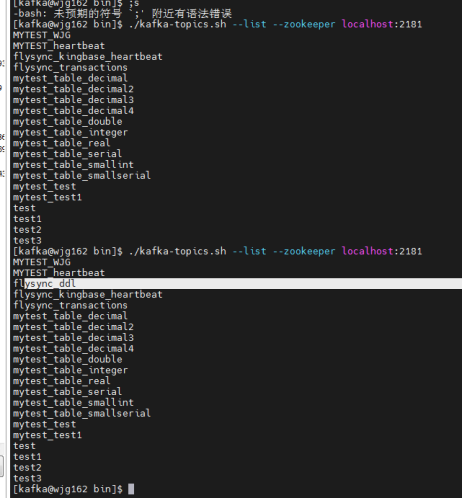
Task: Click the bash syntax error message line
Action: (122, 14)
